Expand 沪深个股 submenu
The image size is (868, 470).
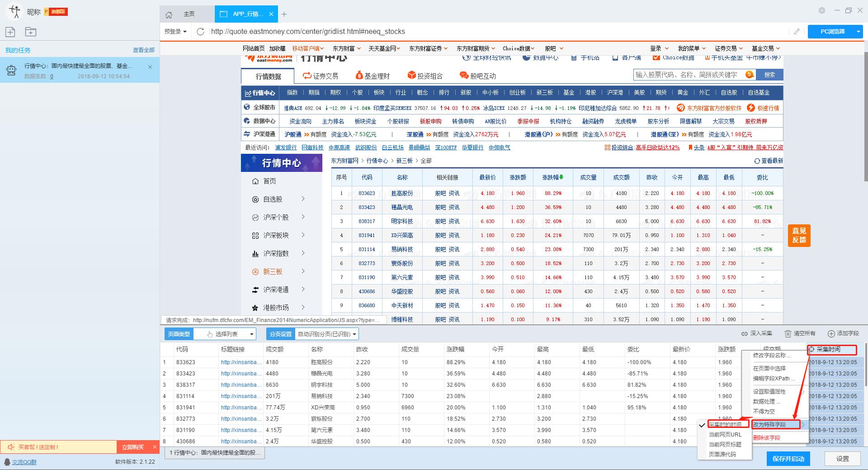303,217
